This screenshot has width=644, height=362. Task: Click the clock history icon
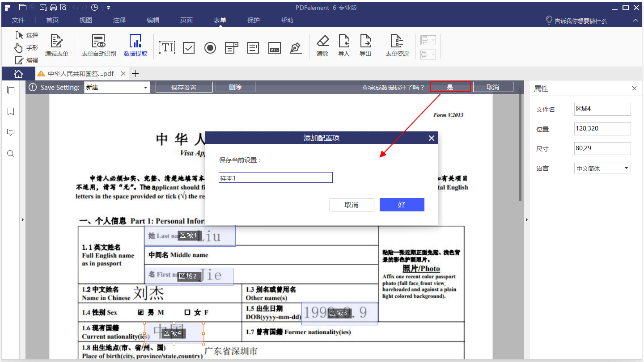94,7
